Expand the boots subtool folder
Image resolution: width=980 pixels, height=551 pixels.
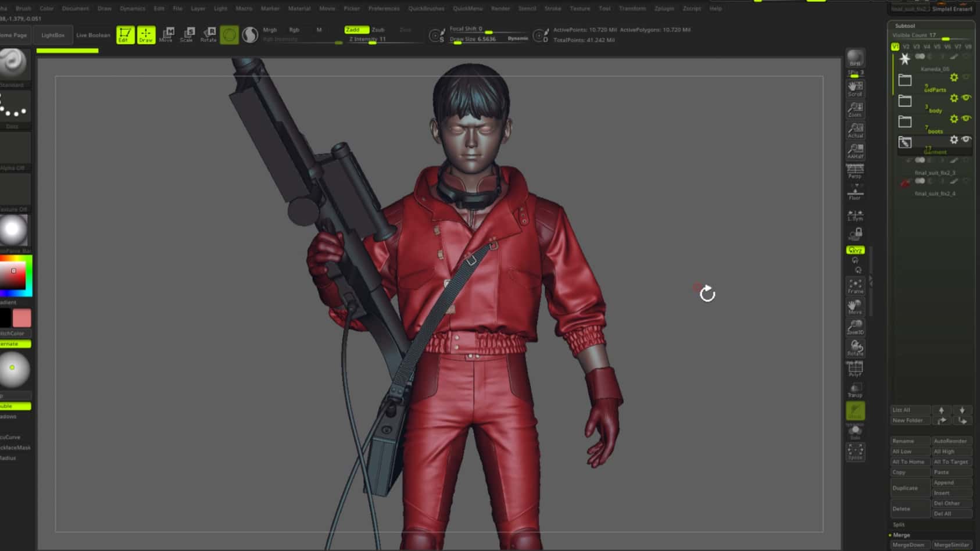coord(905,122)
